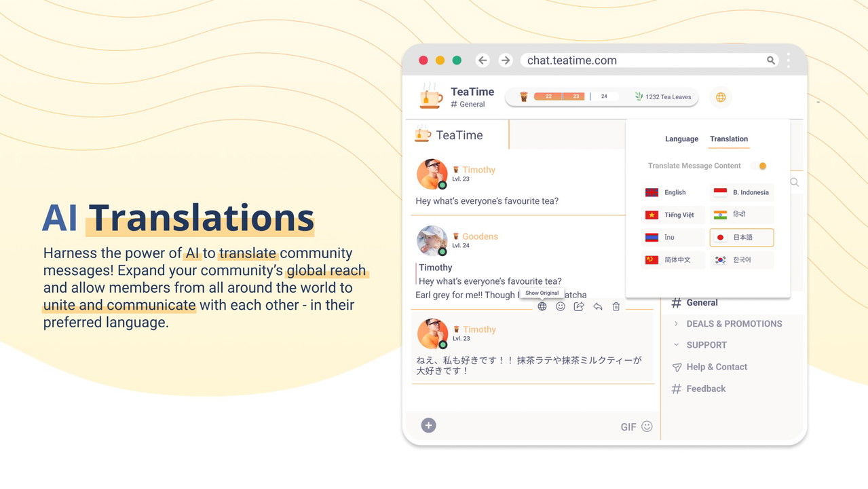Screen dimensions: 868x489
Task: Click the Show Original tooltip
Action: point(542,293)
